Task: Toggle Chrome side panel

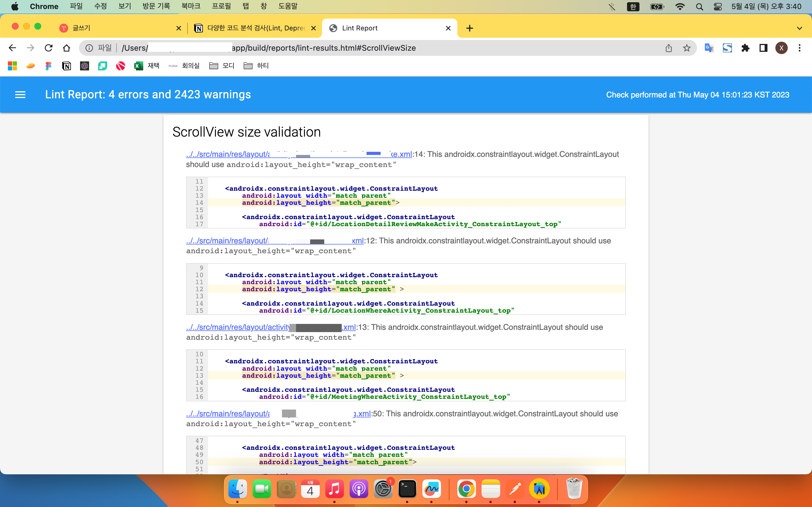Action: point(763,48)
